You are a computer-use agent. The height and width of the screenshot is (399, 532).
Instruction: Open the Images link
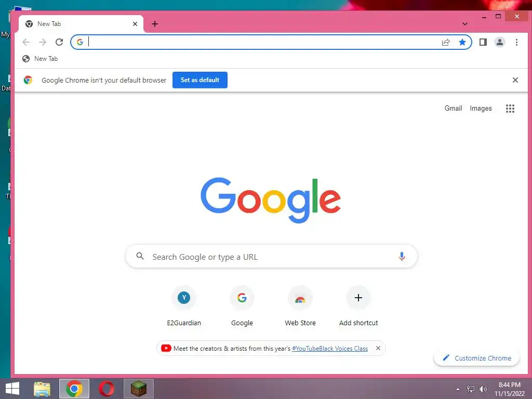click(481, 108)
